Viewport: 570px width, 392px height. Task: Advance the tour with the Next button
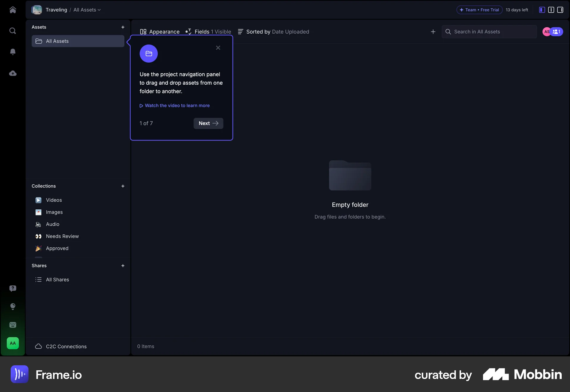(x=208, y=123)
